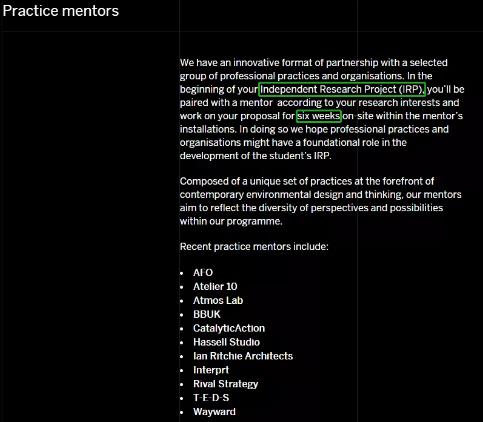Click the paragraph starting Composed of a unique
Image resolution: width=483 pixels, height=422 pixels.
coord(321,201)
